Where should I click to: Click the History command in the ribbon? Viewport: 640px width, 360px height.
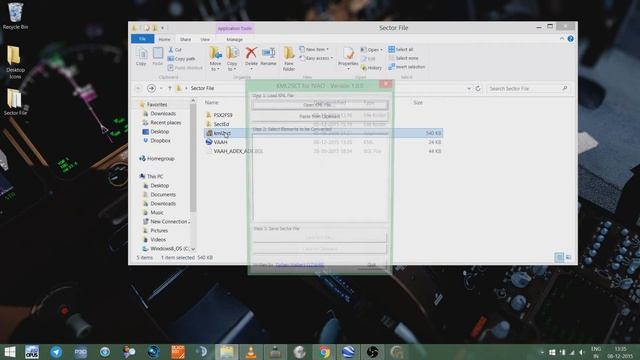click(x=371, y=68)
